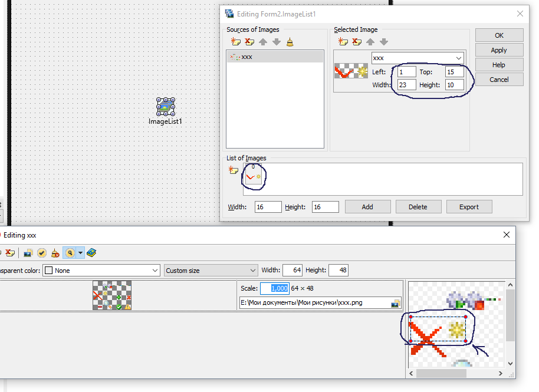The height and width of the screenshot is (392, 539).
Task: Cancel the ImageList editing dialog
Action: (x=499, y=80)
